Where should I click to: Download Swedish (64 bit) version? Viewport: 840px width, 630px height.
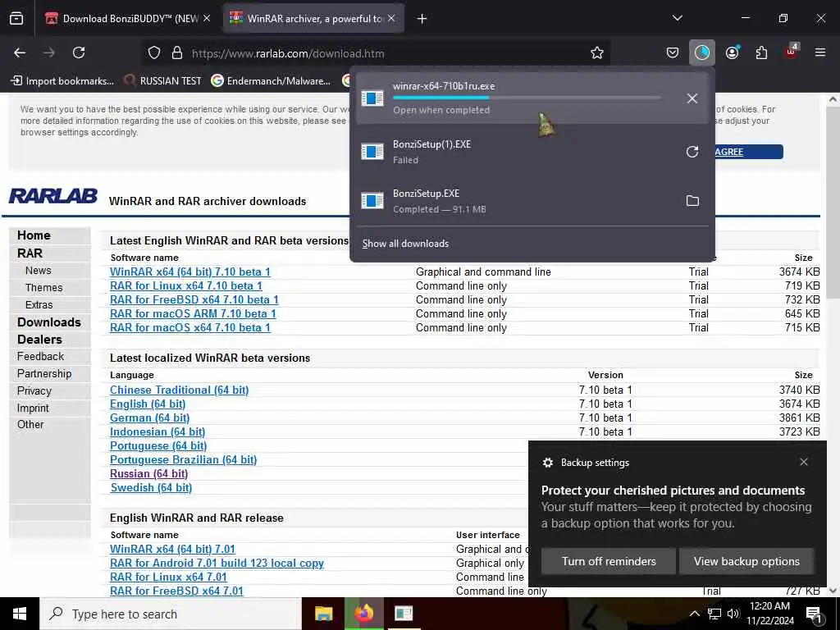(x=151, y=487)
